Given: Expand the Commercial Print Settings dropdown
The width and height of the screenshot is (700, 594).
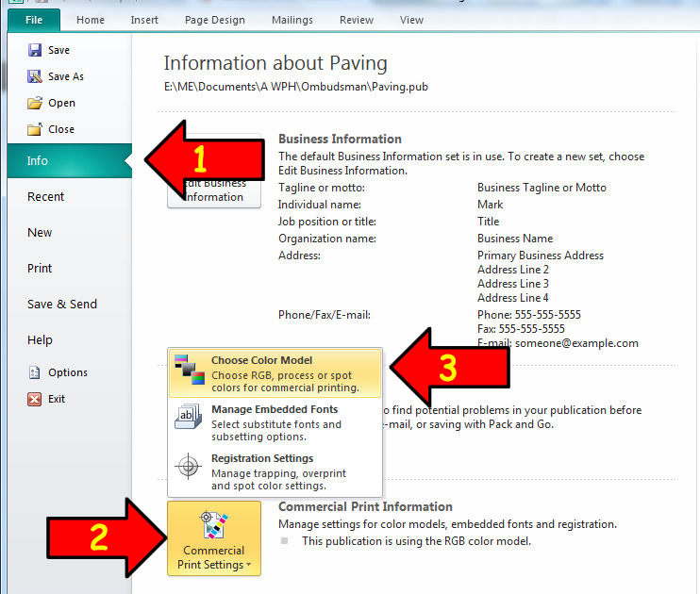Looking at the screenshot, I should pyautogui.click(x=214, y=538).
